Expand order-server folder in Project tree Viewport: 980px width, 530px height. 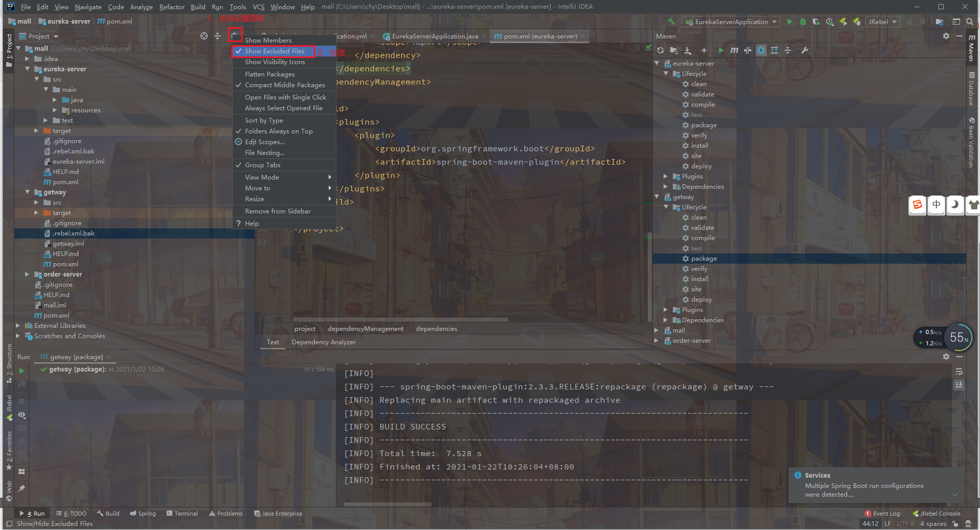[27, 274]
